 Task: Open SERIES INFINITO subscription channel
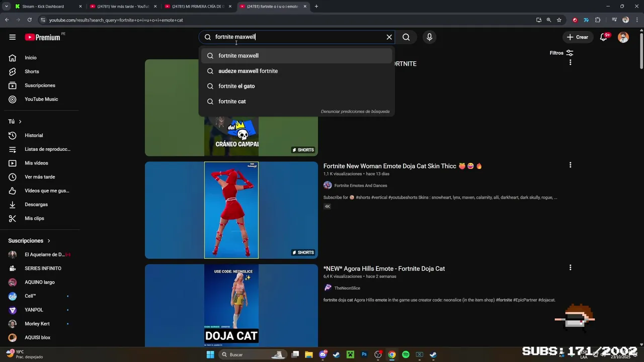click(40, 268)
